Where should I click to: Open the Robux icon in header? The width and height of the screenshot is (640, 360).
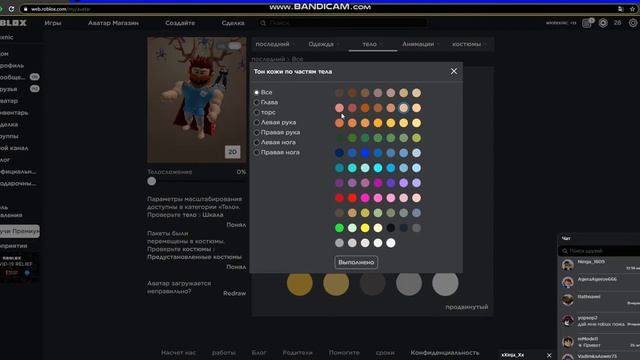603,23
